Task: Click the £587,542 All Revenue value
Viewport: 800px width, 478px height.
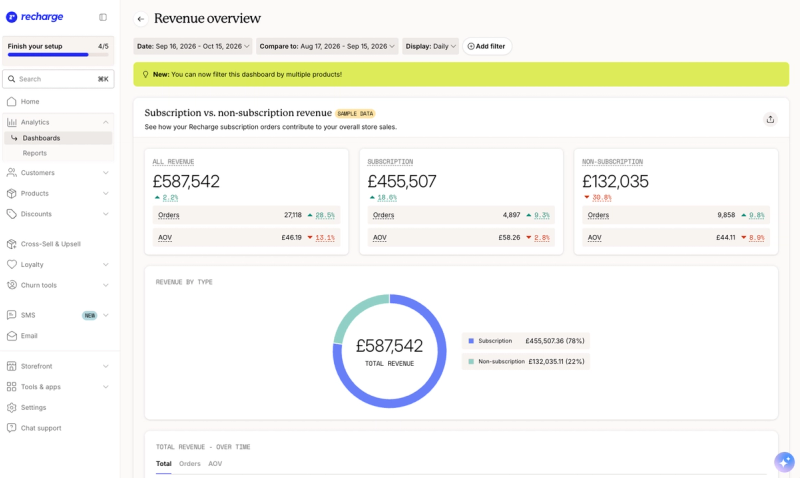Action: click(x=186, y=181)
